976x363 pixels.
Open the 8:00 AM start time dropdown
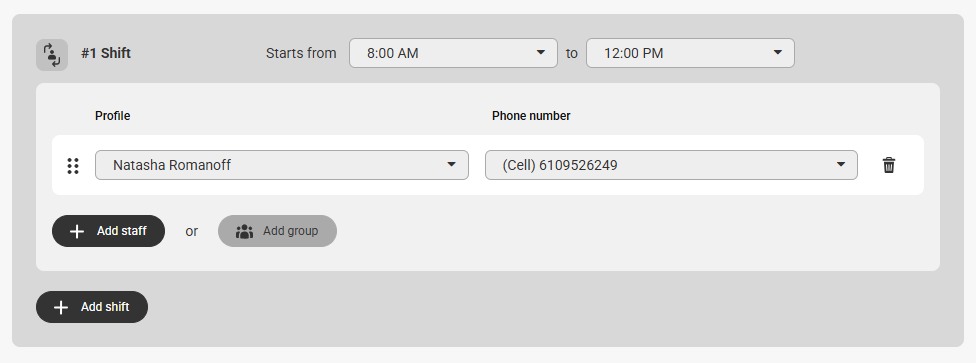(x=453, y=53)
